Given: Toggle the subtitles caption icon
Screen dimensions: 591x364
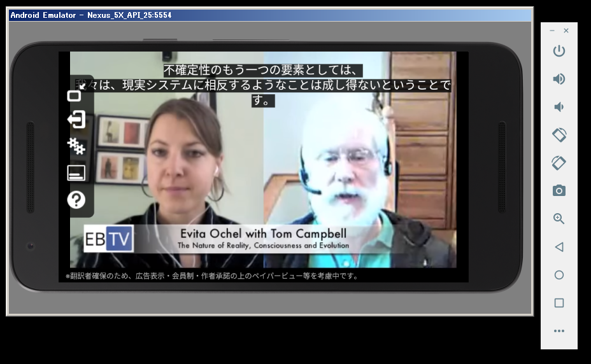Looking at the screenshot, I should pyautogui.click(x=76, y=173).
